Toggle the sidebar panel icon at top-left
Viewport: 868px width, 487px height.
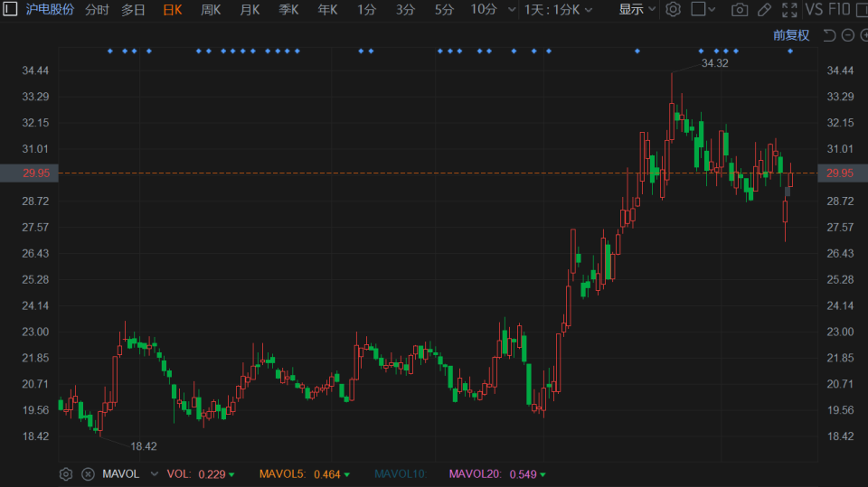click(10, 10)
